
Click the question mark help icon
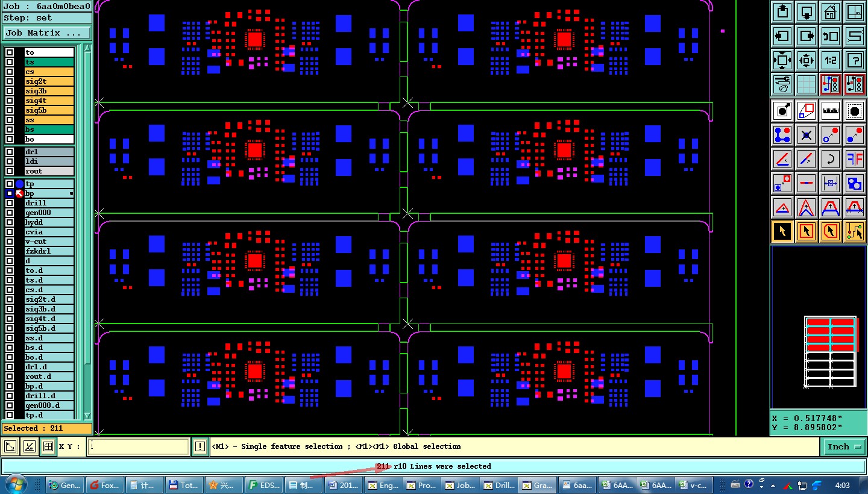click(x=855, y=60)
